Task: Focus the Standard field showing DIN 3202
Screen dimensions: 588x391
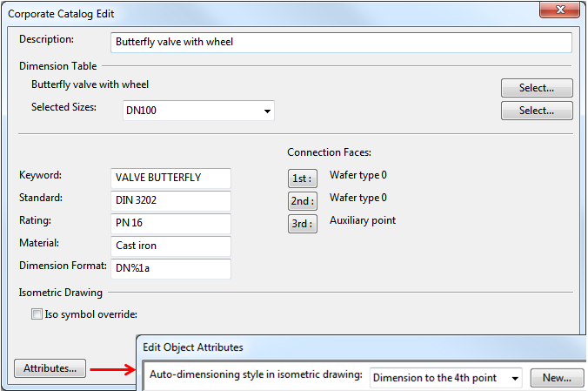Action: point(170,200)
